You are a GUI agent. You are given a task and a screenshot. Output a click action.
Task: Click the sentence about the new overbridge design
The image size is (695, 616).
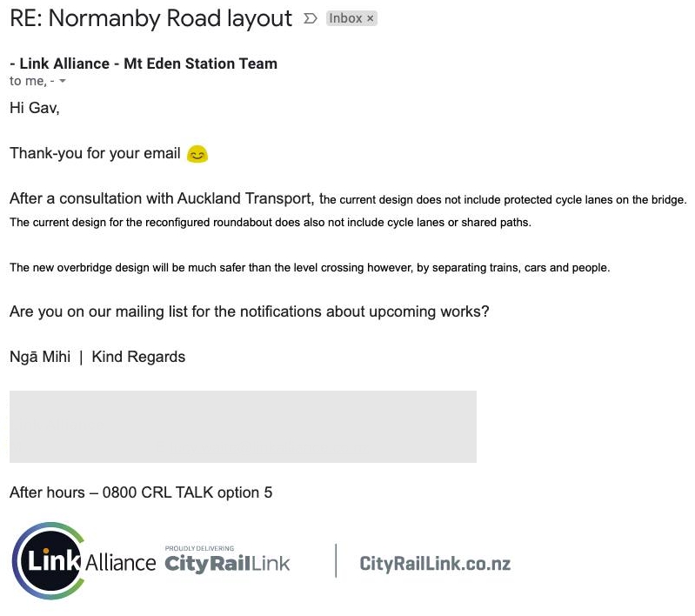click(x=310, y=268)
